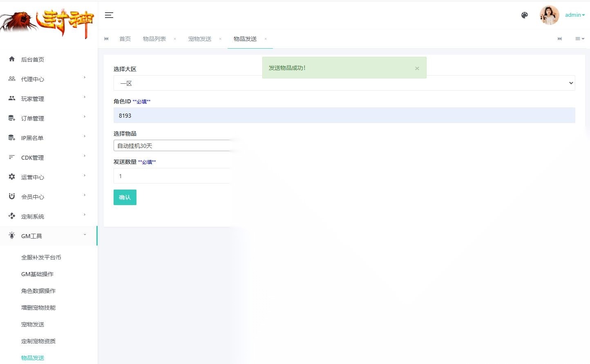Click the home icon next to 后台首页
The height and width of the screenshot is (364, 590).
tap(12, 59)
